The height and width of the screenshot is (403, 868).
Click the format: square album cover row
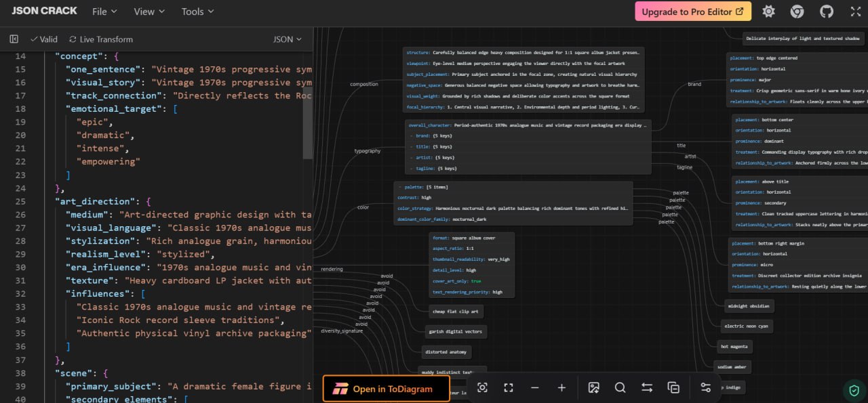point(472,238)
